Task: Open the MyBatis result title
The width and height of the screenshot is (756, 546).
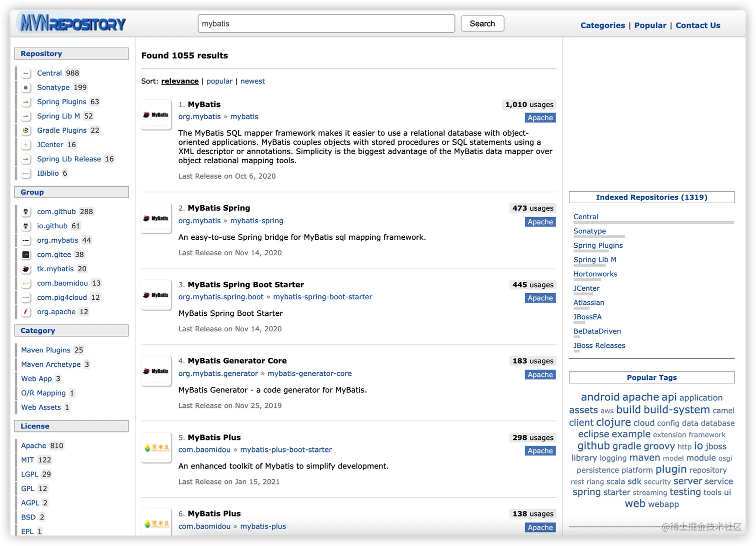Action: tap(204, 105)
